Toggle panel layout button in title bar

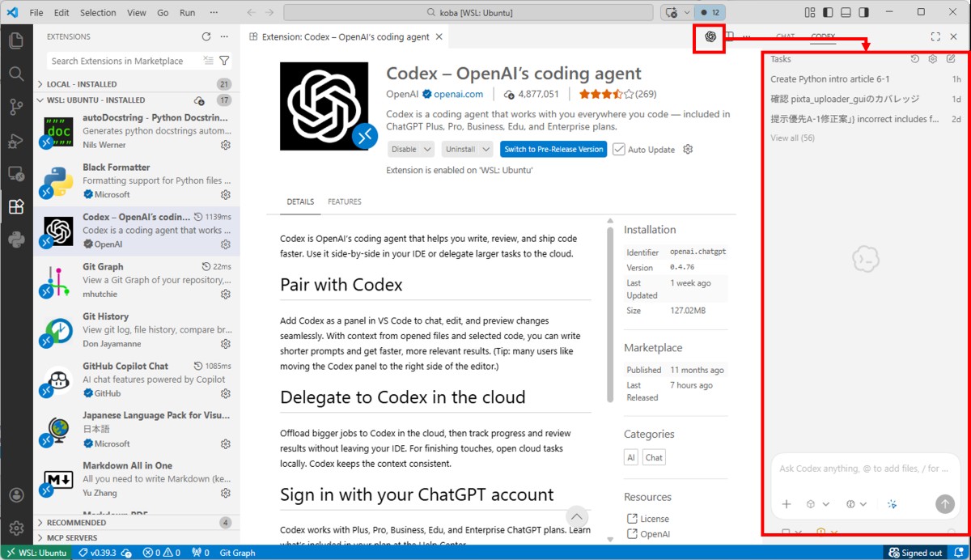point(846,12)
